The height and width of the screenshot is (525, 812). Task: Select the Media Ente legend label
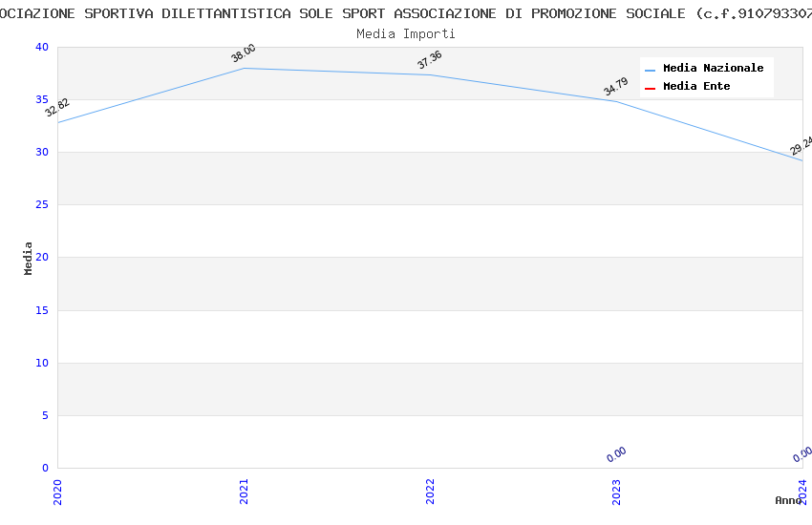[696, 87]
